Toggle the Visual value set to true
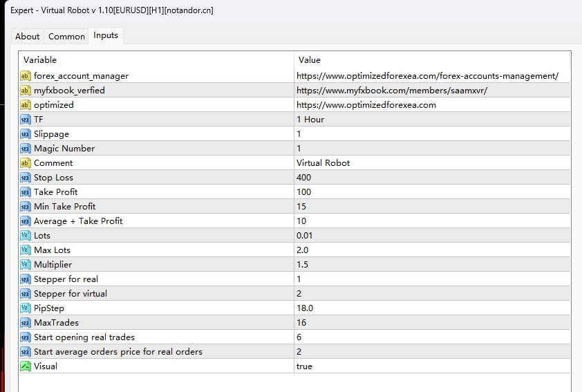Image resolution: width=582 pixels, height=392 pixels. tap(304, 366)
